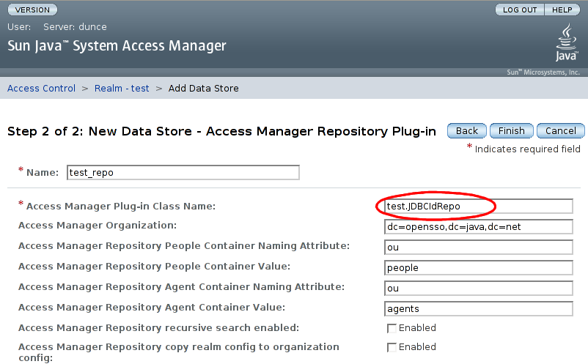Focus the Name field containing test_repo
Image resolution: width=588 pixels, height=364 pixels.
183,173
